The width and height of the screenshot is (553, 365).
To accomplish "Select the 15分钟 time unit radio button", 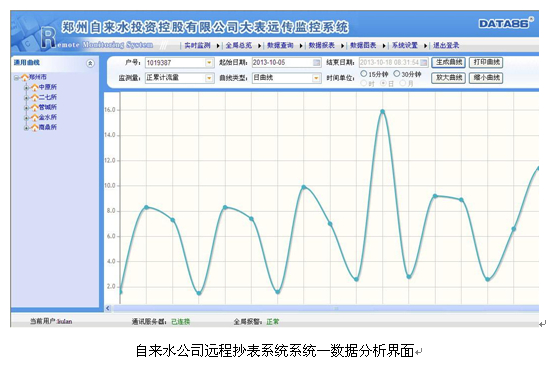I will click(364, 74).
